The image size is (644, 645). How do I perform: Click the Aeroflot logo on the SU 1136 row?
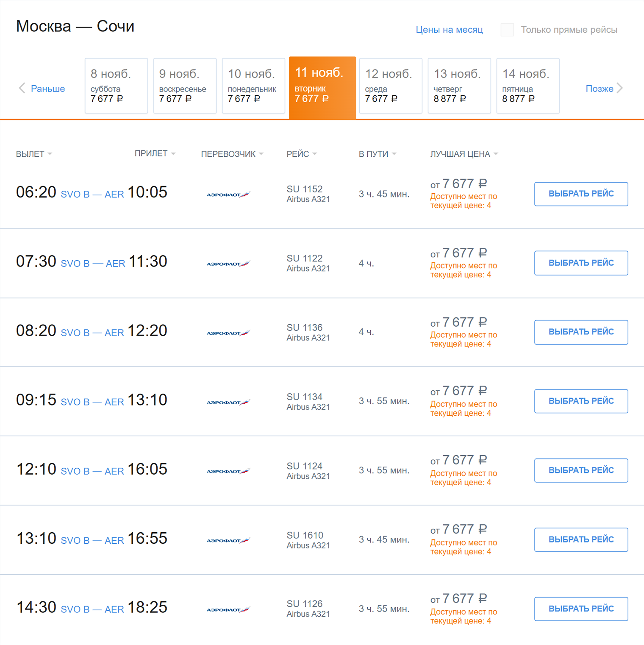click(x=228, y=332)
